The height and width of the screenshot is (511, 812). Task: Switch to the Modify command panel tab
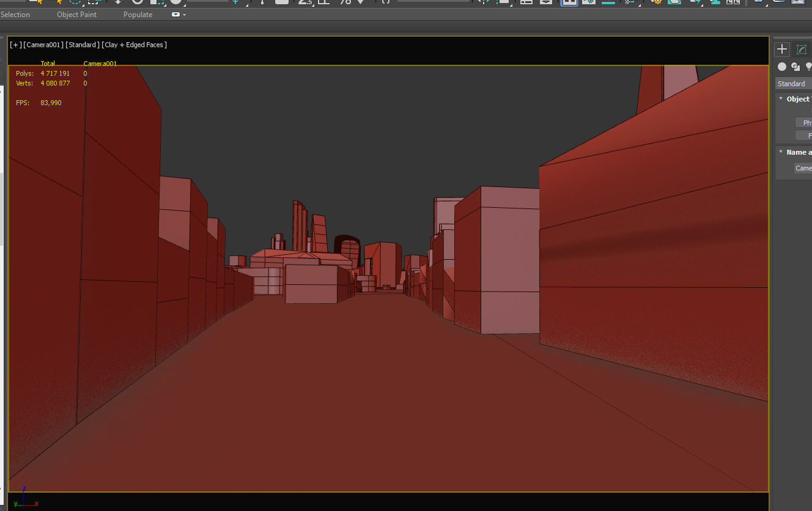point(802,50)
